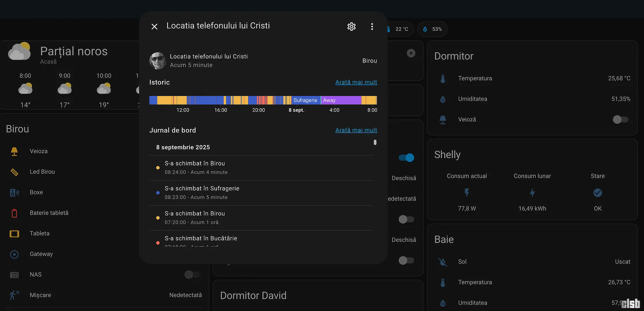
Task: Open log entry S-a schimbat în Birou 08:24:00
Action: click(x=261, y=168)
